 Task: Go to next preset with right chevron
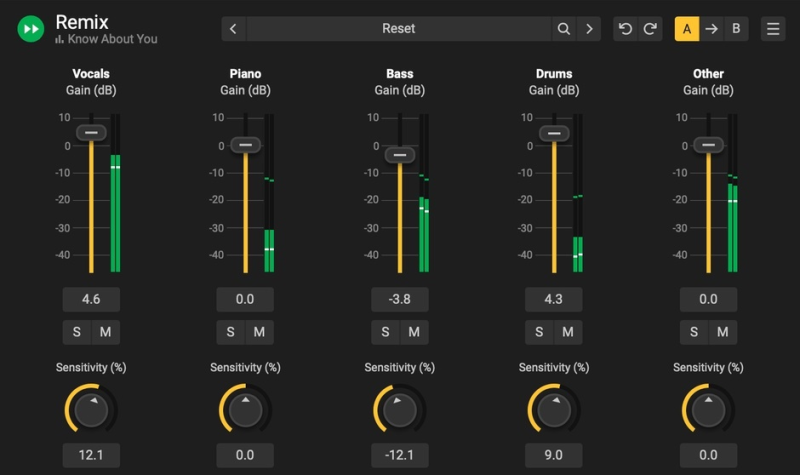pos(590,29)
